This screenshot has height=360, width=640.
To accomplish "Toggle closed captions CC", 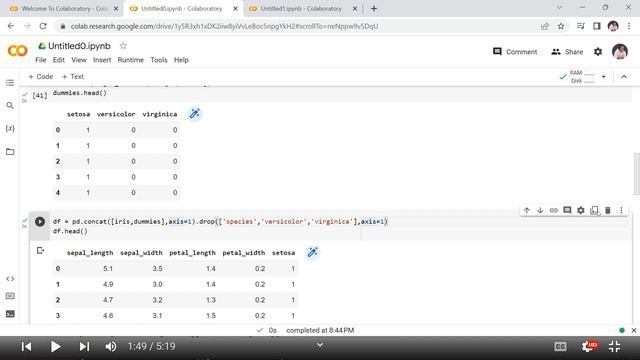I will pos(560,347).
